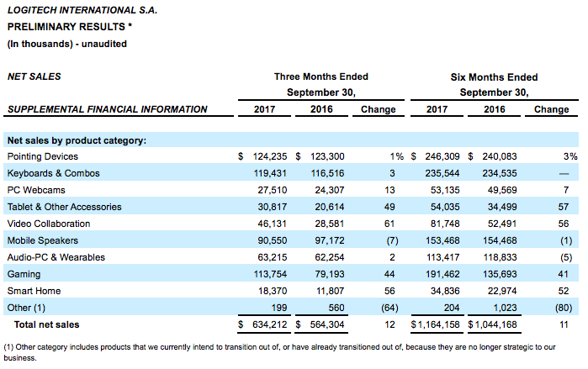588x369 pixels.
Task: Click Keyboards & Combos value 119,431
Action: (x=270, y=173)
